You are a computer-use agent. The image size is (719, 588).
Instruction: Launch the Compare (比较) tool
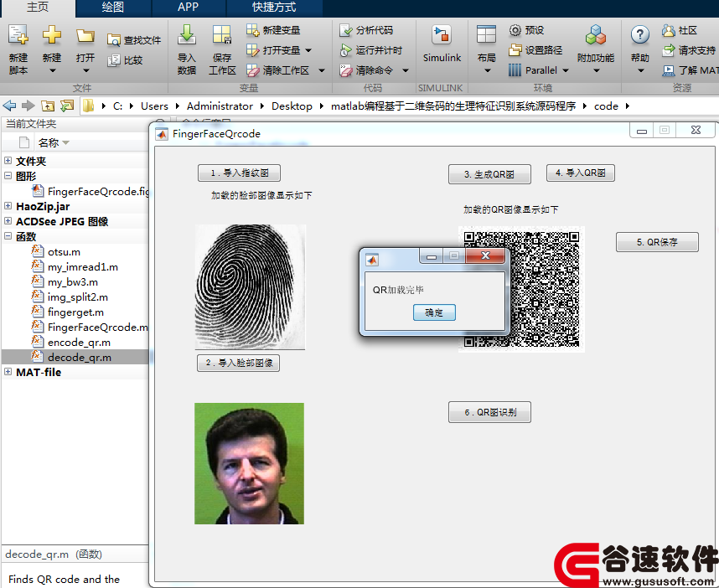[125, 60]
